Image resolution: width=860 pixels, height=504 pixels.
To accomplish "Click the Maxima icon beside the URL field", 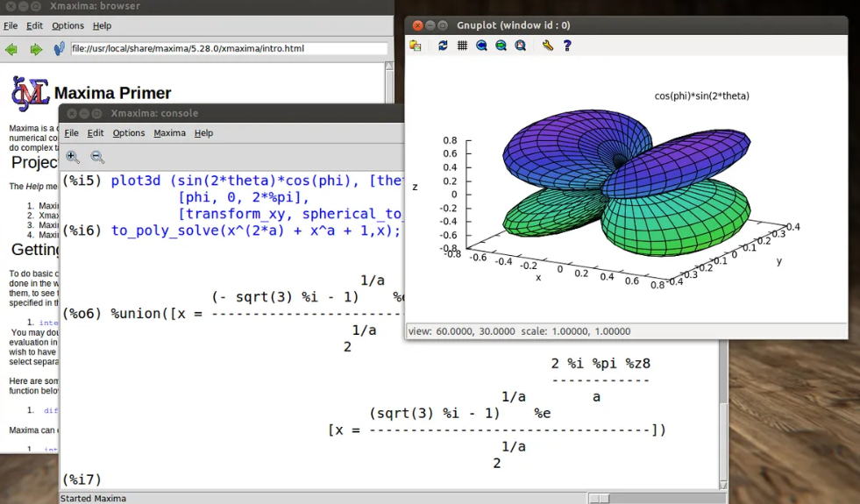I will pos(60,49).
